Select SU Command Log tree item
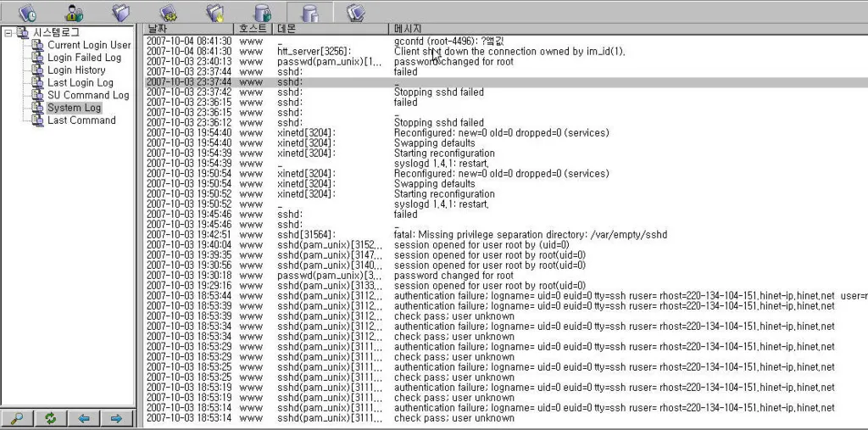868x430 pixels. [x=88, y=95]
